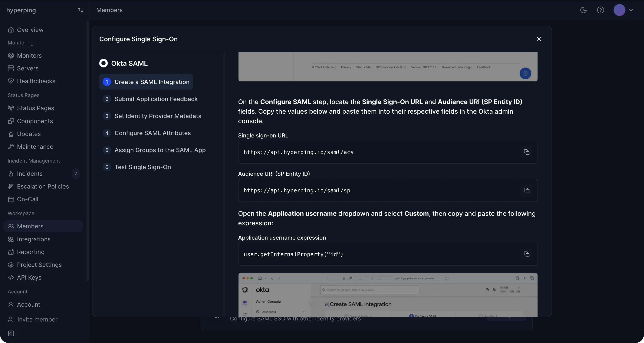This screenshot has width=644, height=343.
Task: Click the user.getInternalProperty("id") field
Action: click(x=388, y=254)
